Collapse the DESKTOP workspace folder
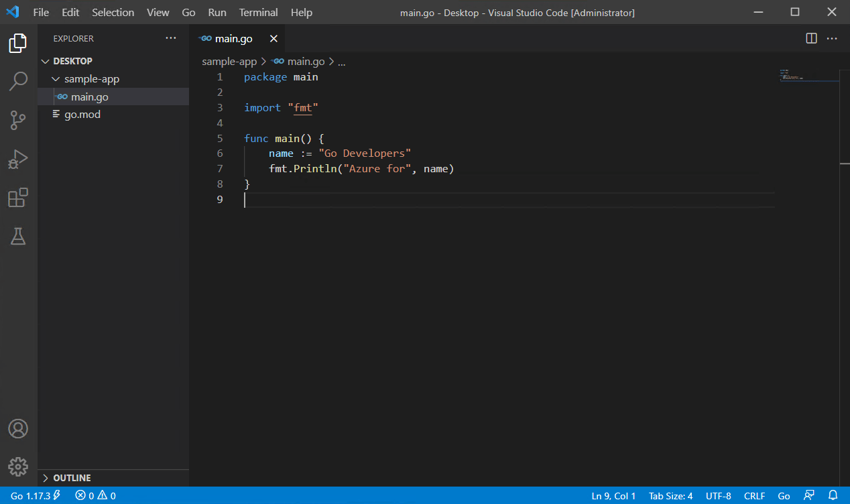 [46, 60]
